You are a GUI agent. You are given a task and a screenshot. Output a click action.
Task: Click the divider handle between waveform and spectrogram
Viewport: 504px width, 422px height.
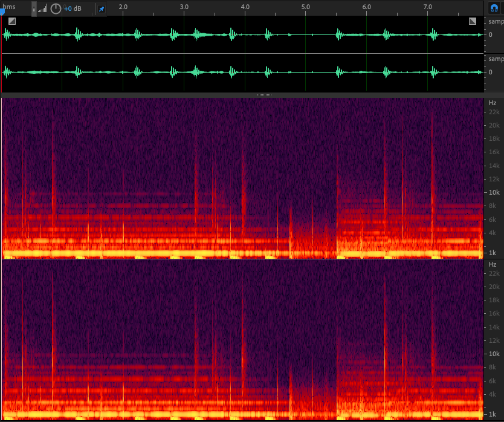point(264,95)
